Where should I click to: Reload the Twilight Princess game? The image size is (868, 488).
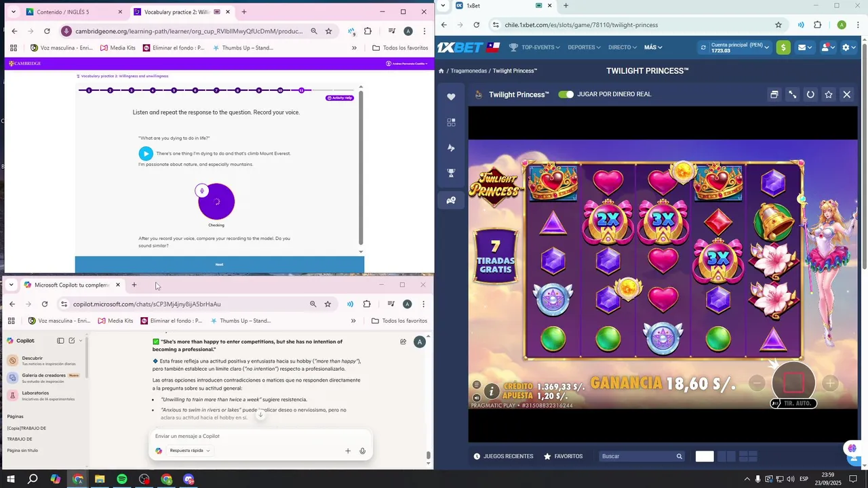pos(810,94)
